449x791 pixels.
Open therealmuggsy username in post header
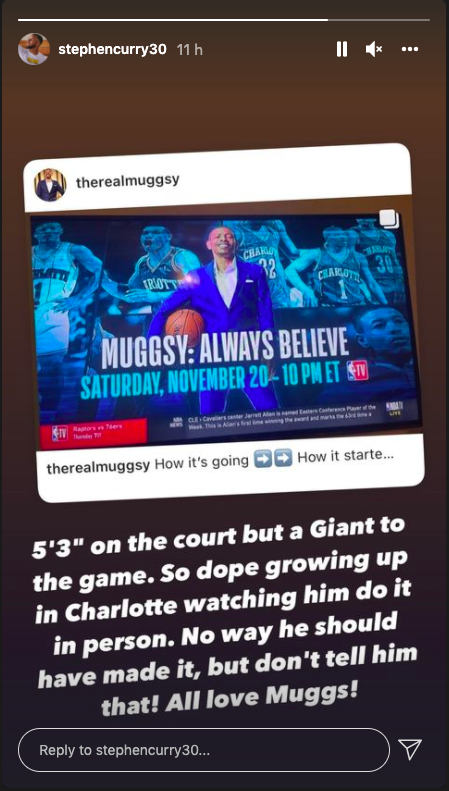128,181
